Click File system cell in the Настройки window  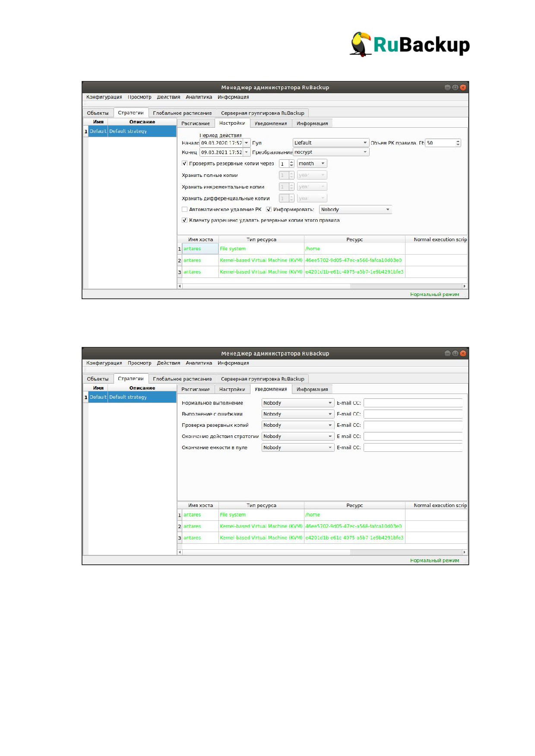pos(261,249)
